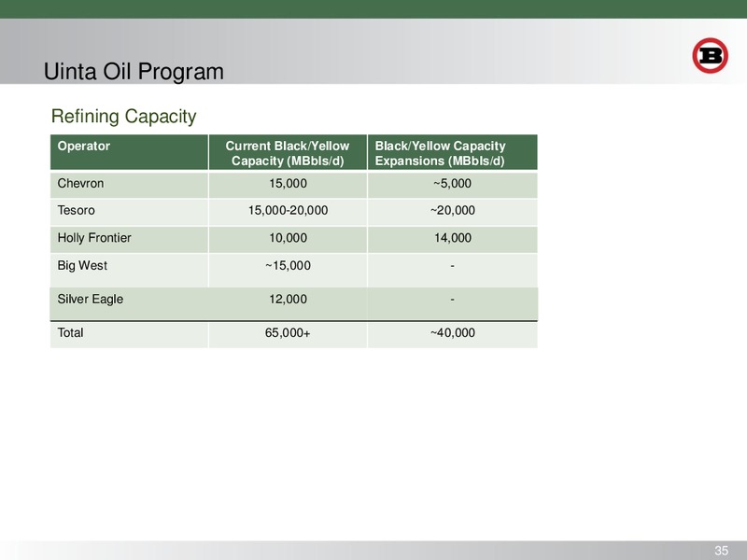
Task: Click Silver Eagle's capacity value 12,000
Action: (288, 299)
